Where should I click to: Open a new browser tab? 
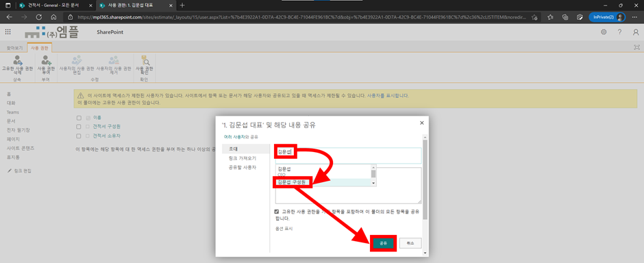click(x=182, y=5)
